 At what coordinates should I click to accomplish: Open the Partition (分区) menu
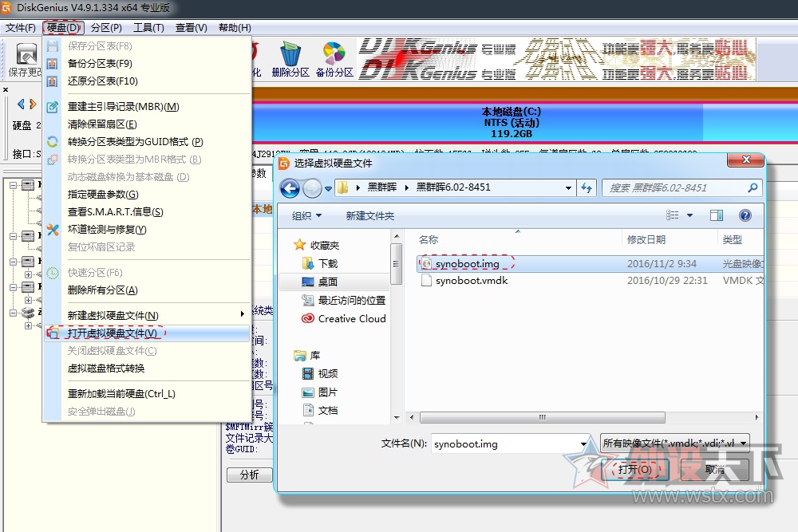pos(106,27)
